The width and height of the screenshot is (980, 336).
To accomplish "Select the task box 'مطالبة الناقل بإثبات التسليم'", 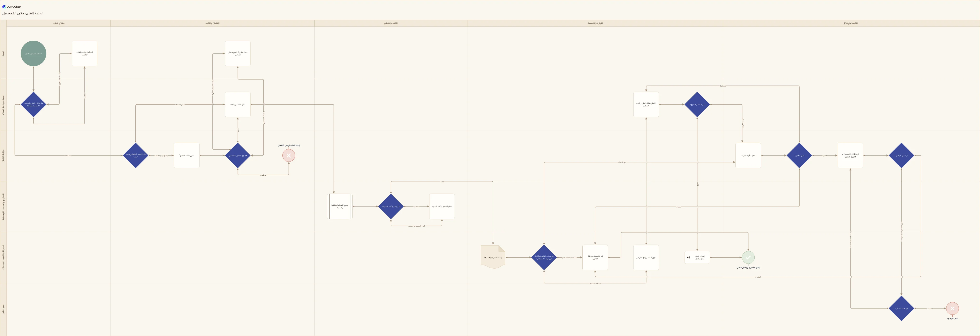I will point(442,206).
